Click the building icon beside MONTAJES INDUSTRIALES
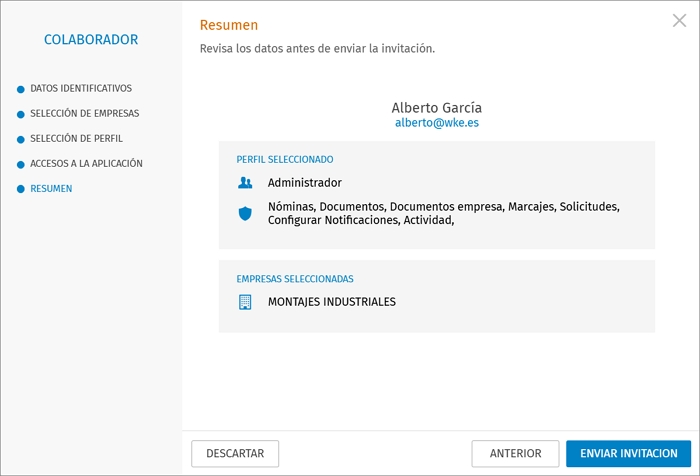 [245, 302]
